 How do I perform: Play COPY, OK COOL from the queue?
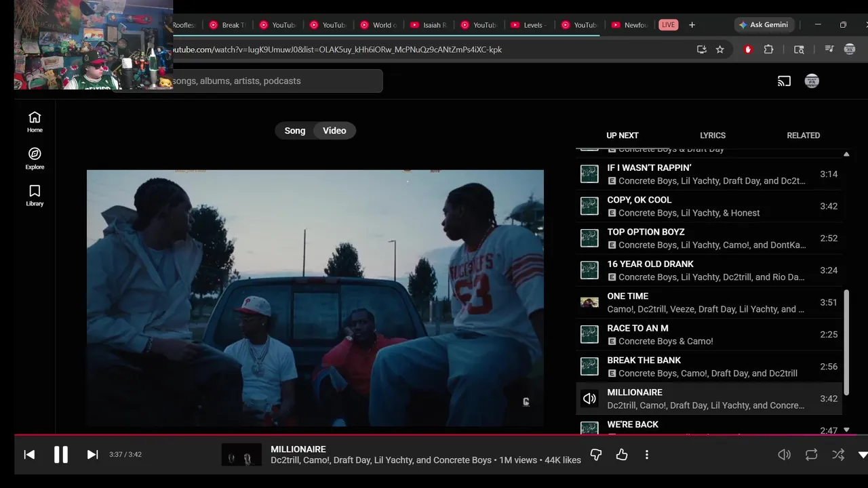point(709,206)
